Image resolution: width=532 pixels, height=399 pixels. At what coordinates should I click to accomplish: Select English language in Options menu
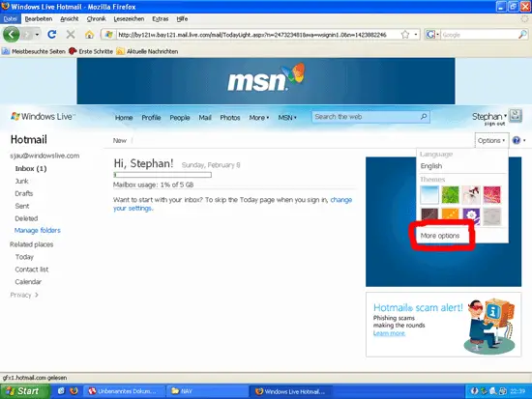click(x=430, y=166)
